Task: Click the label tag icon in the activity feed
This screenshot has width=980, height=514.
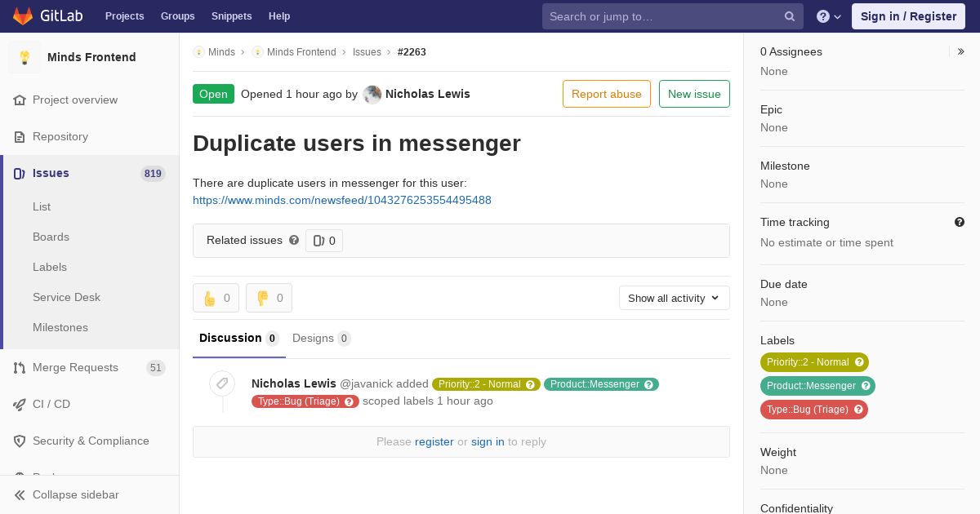Action: click(222, 383)
